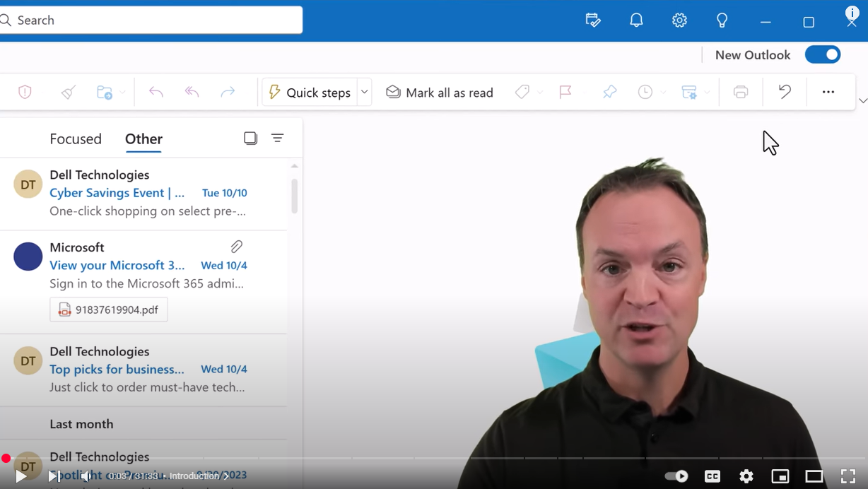
Task: Click the paperclip attachment icon on Microsoft email
Action: (237, 247)
